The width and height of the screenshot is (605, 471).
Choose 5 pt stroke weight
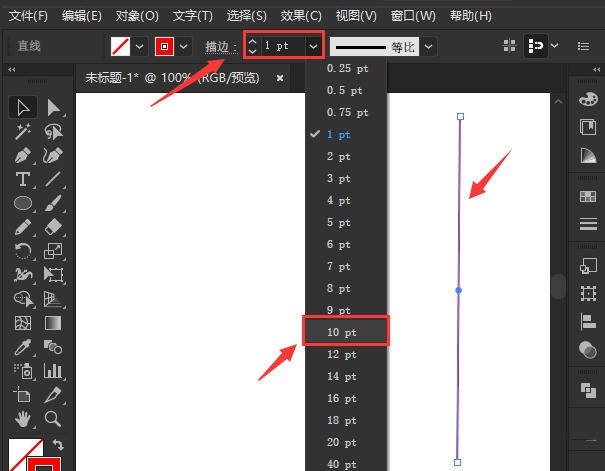(x=346, y=222)
